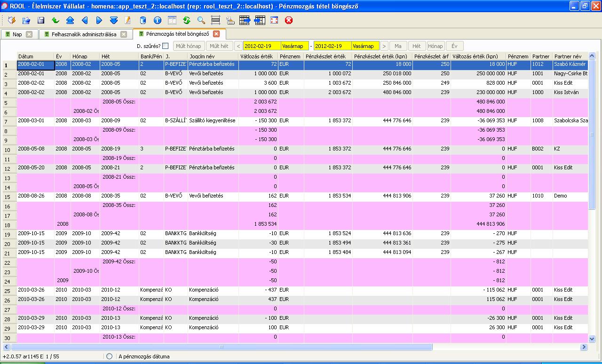Click the Hónap filter button

coord(435,46)
